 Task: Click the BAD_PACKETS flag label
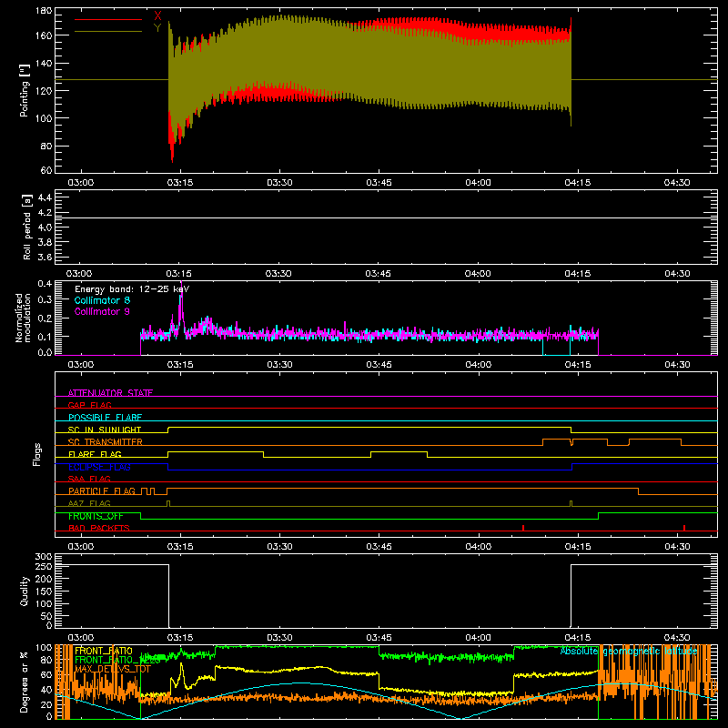(99, 528)
